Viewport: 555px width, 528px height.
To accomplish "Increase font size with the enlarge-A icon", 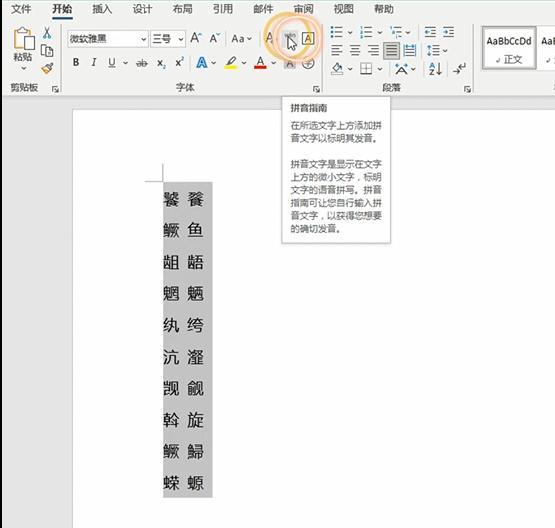I will point(196,38).
